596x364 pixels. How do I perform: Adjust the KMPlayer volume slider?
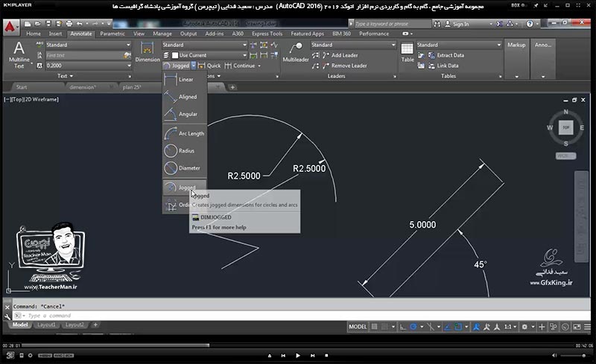point(573,356)
